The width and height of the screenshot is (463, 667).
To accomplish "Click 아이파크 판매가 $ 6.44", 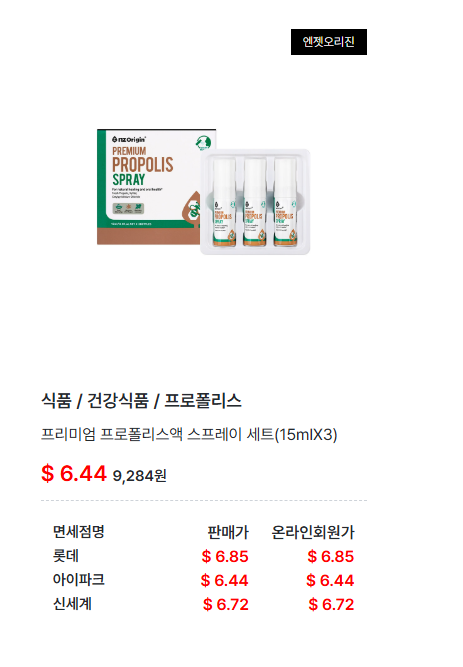I will [225, 580].
